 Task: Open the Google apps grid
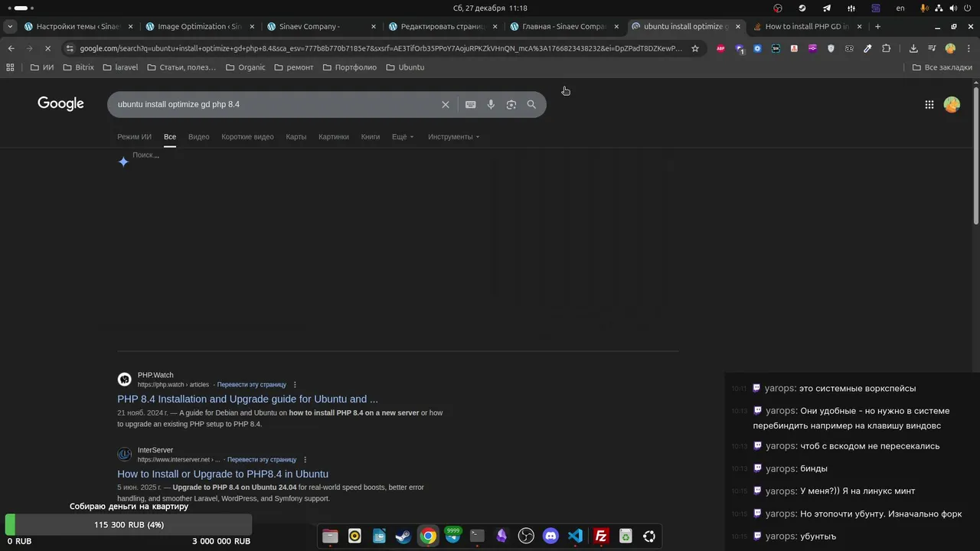tap(929, 105)
